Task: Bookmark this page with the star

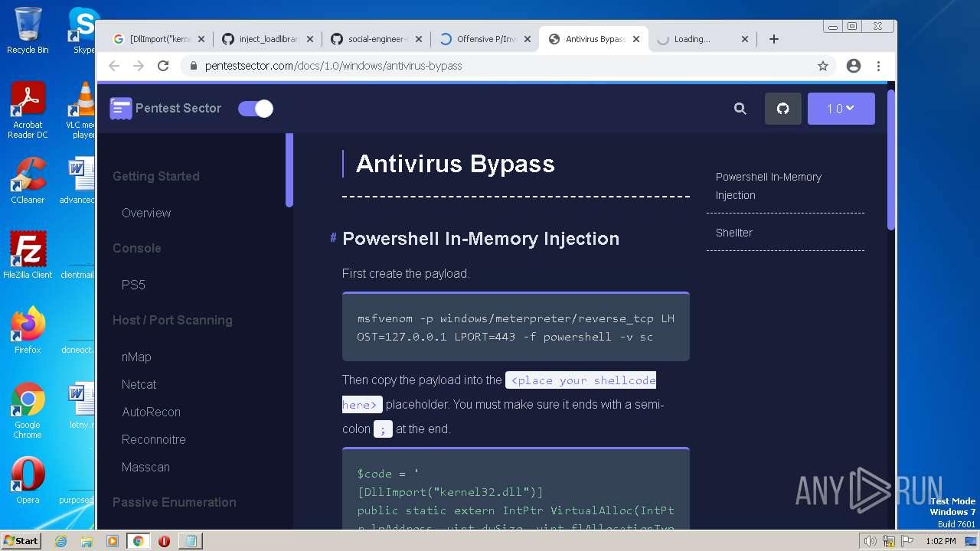Action: 823,66
